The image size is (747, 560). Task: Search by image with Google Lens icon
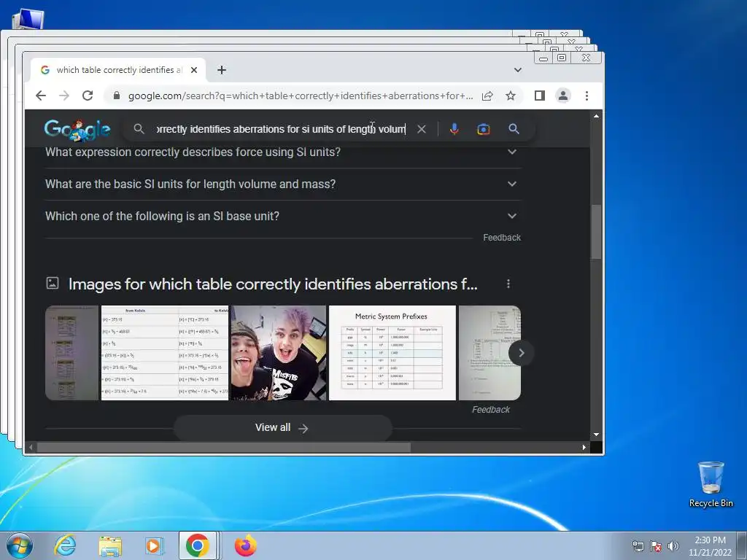click(x=484, y=129)
